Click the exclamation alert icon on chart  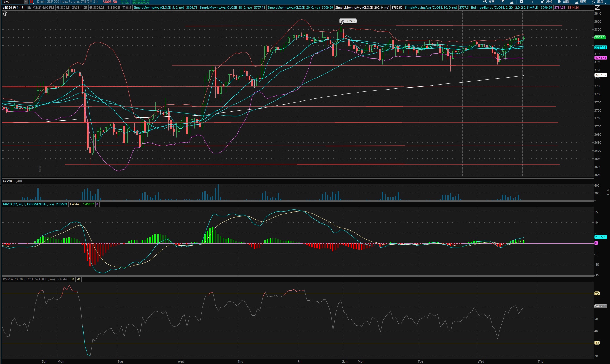[x=5, y=13]
